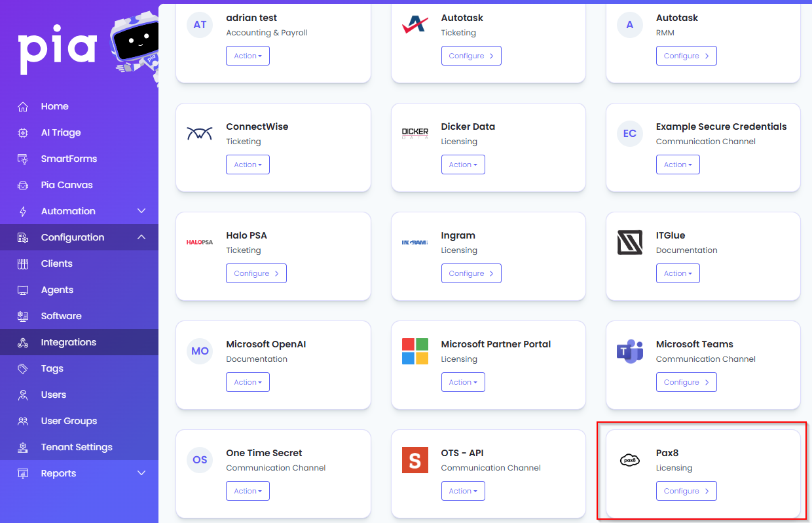Click the ConnectWise logo
Screen dimensions: 812x523
[200, 134]
